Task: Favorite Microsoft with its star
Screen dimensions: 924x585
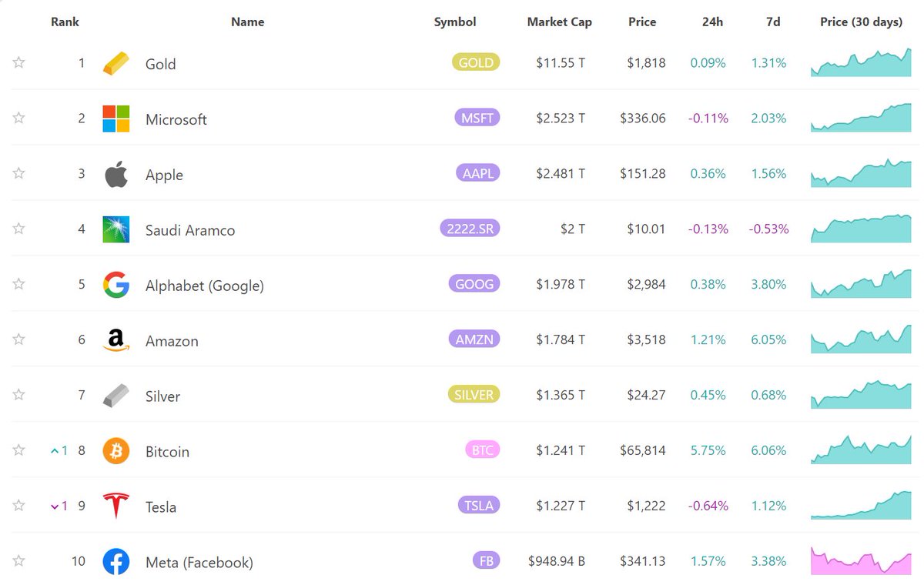Action: pyautogui.click(x=19, y=118)
